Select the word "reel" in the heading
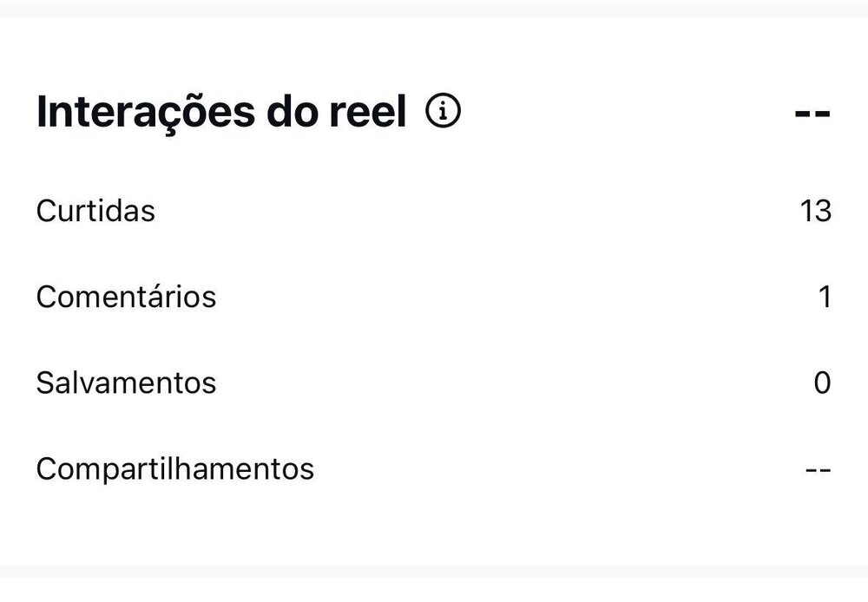 coord(368,114)
